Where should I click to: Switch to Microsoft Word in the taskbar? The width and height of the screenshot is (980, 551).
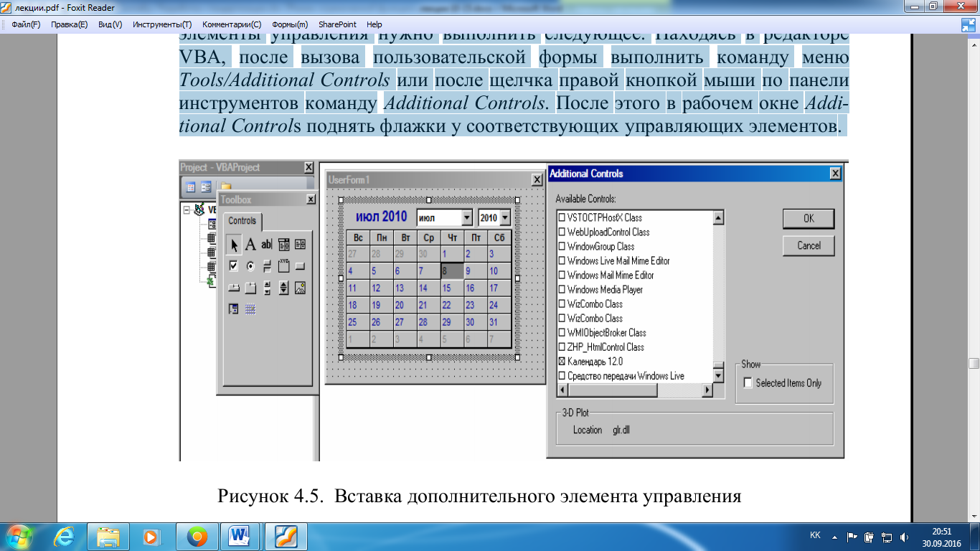point(240,536)
